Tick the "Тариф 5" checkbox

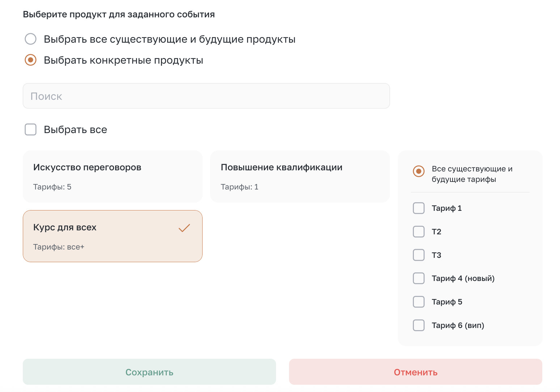[419, 302]
